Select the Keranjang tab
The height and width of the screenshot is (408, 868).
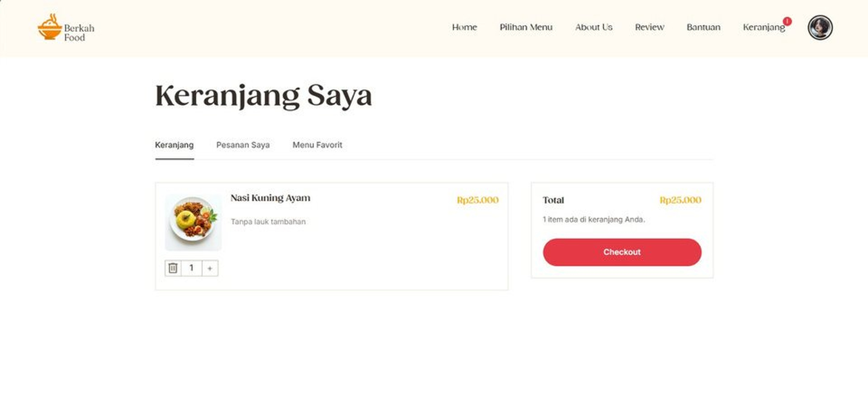pos(174,145)
